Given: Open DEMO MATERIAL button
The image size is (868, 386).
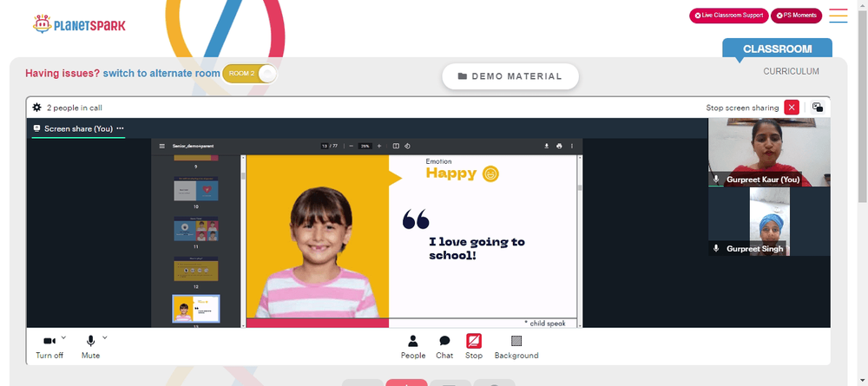Looking at the screenshot, I should tap(510, 76).
